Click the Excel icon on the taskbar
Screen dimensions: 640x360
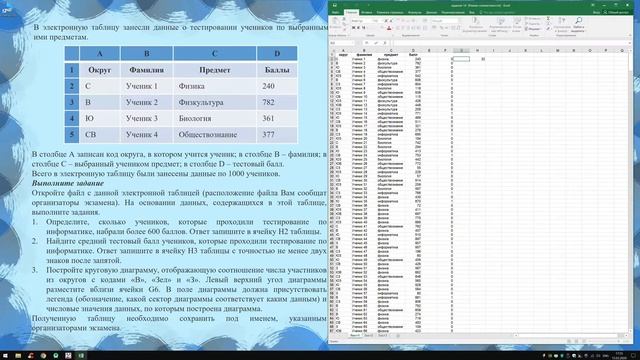(81, 356)
